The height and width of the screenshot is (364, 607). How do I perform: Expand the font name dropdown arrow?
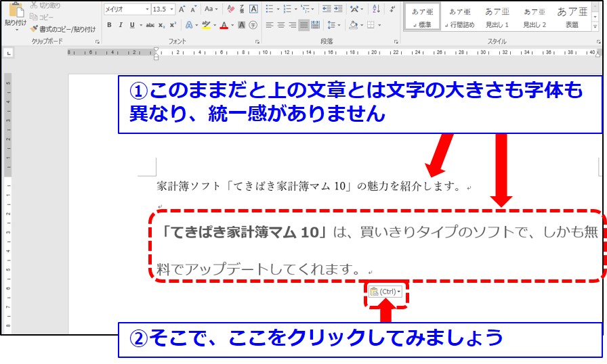(x=147, y=9)
